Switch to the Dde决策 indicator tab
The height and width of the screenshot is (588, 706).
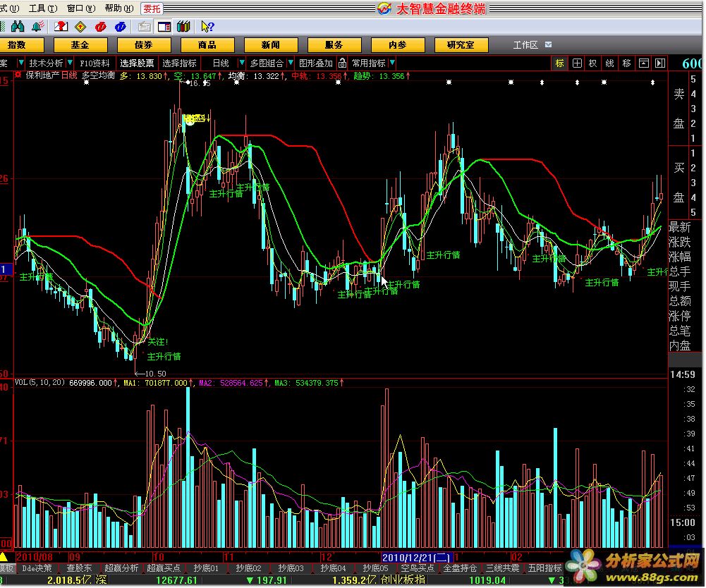37,568
